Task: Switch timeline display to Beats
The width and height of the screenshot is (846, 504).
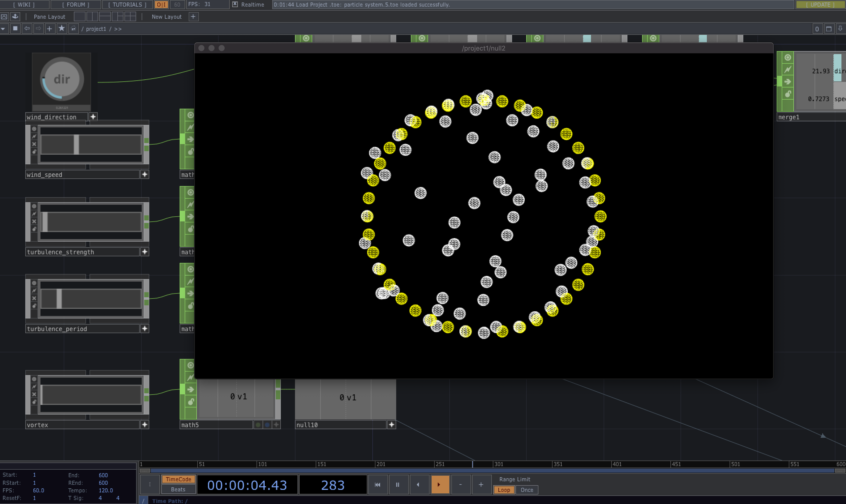Action: point(178,489)
